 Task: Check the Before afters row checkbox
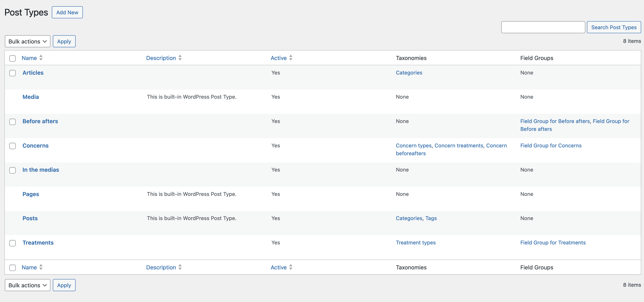[x=13, y=122]
